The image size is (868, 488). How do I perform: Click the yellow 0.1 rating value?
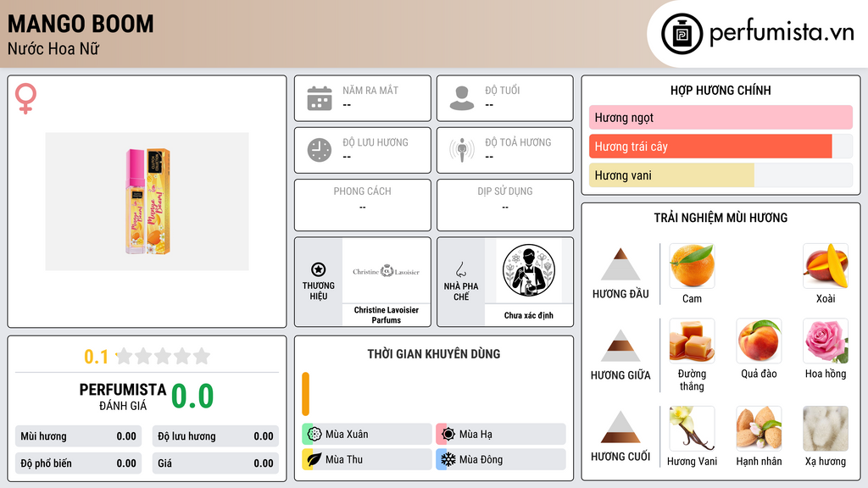click(97, 357)
